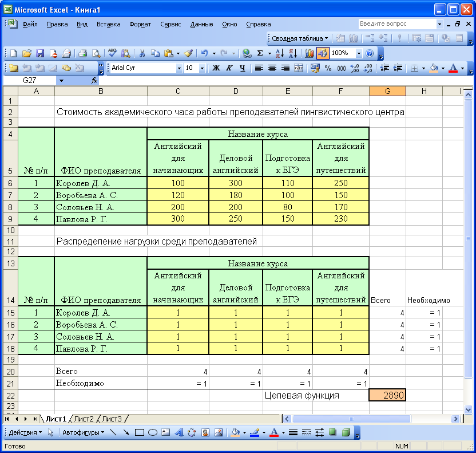Undo the last action with the Undo arrow

click(x=205, y=53)
